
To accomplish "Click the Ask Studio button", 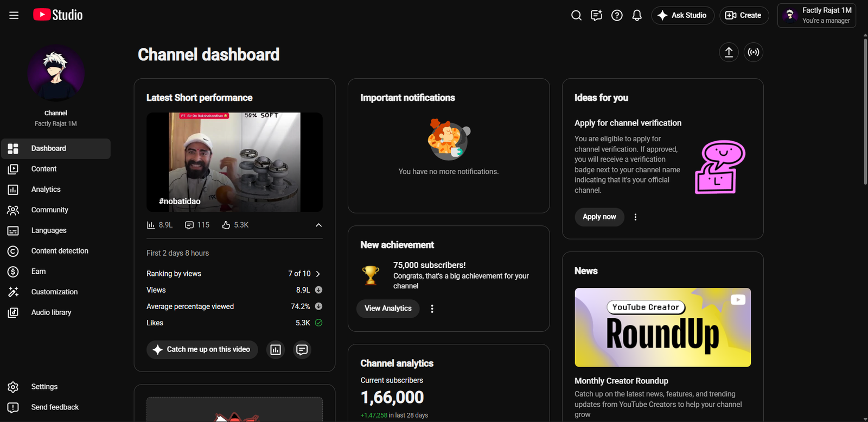I will (682, 15).
